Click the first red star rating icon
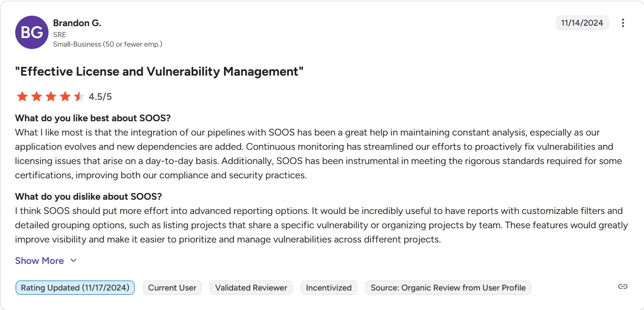The height and width of the screenshot is (310, 644). pos(22,96)
